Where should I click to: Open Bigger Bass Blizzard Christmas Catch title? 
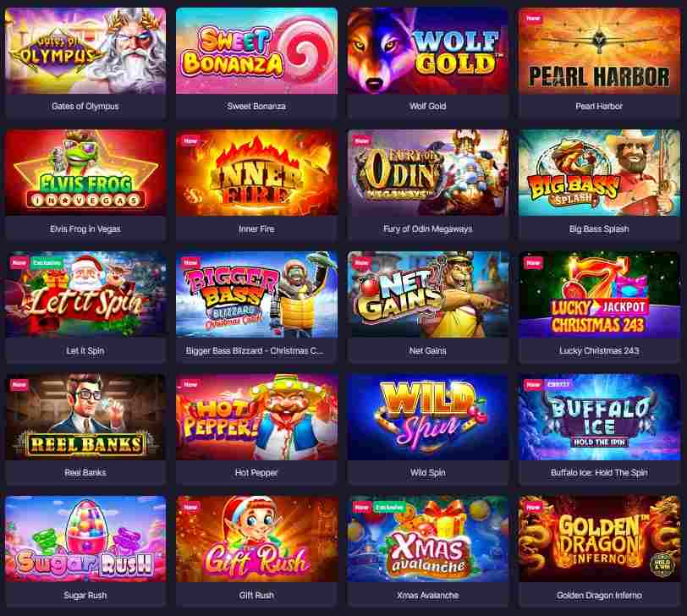255,351
